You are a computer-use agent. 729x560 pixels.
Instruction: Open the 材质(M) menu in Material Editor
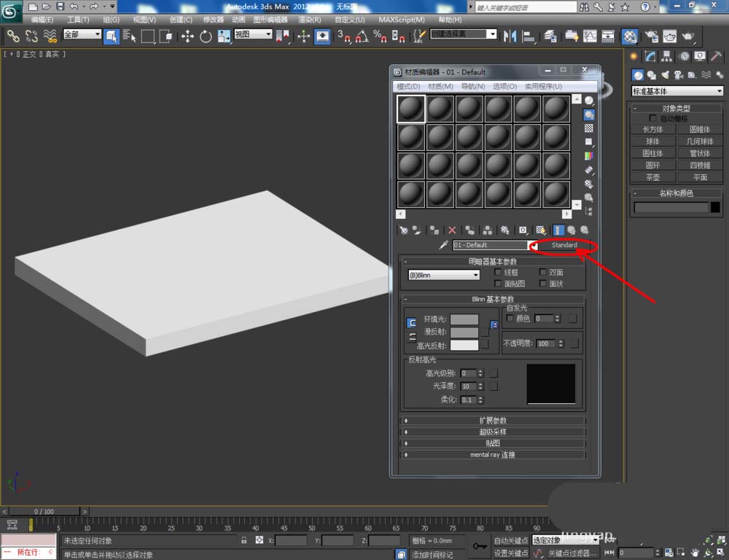[440, 86]
